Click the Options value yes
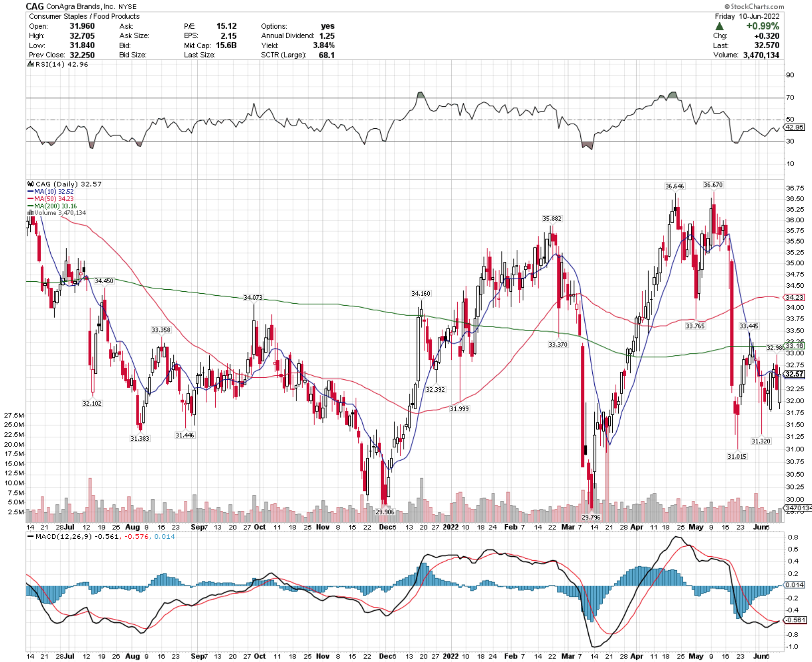Image resolution: width=812 pixels, height=662 pixels. pos(327,26)
